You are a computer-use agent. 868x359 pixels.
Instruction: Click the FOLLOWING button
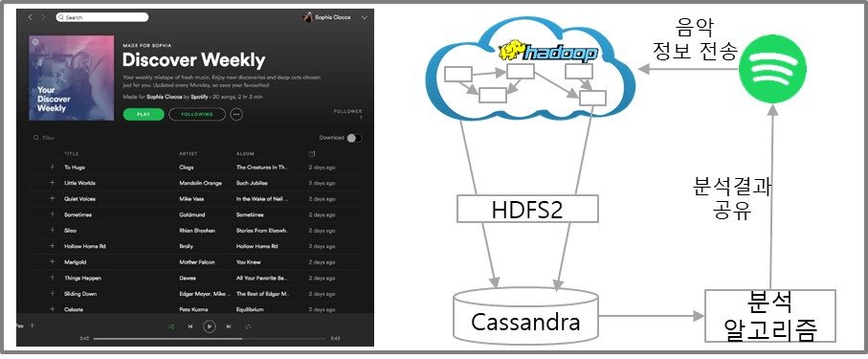tap(197, 115)
